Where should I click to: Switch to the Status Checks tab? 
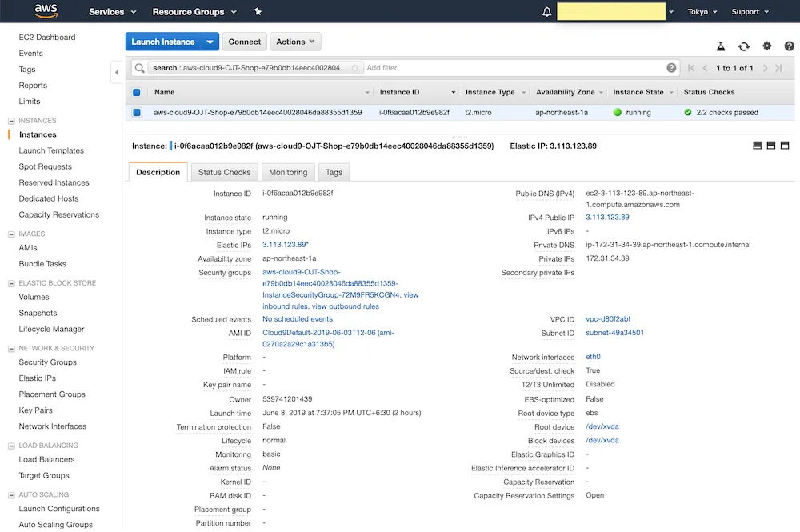tap(225, 172)
